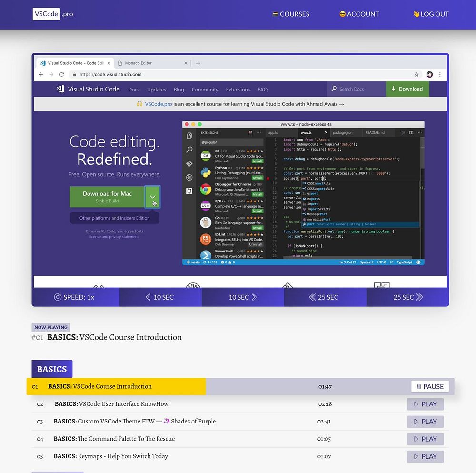This screenshot has width=476, height=473.
Task: Click master branch in status bar
Action: click(x=194, y=262)
